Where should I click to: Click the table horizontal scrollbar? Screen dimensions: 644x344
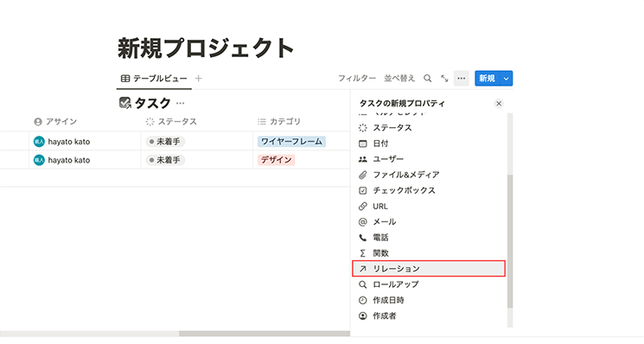click(265, 334)
